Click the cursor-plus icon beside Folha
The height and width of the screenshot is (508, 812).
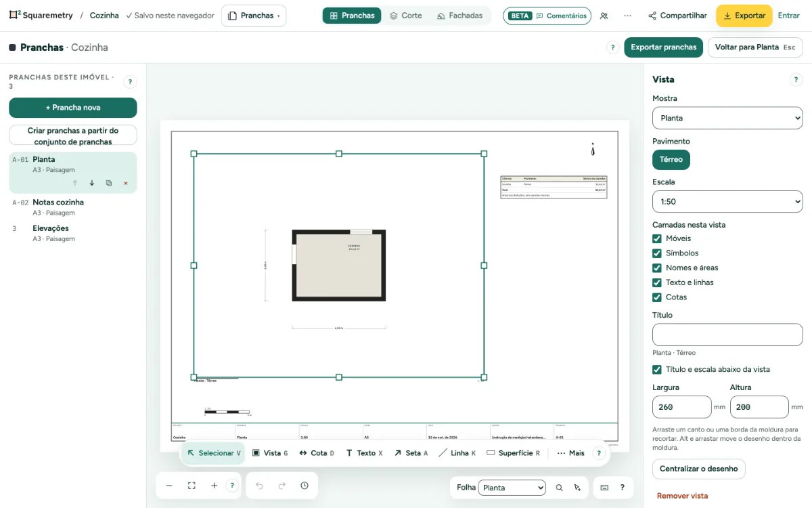pyautogui.click(x=577, y=488)
